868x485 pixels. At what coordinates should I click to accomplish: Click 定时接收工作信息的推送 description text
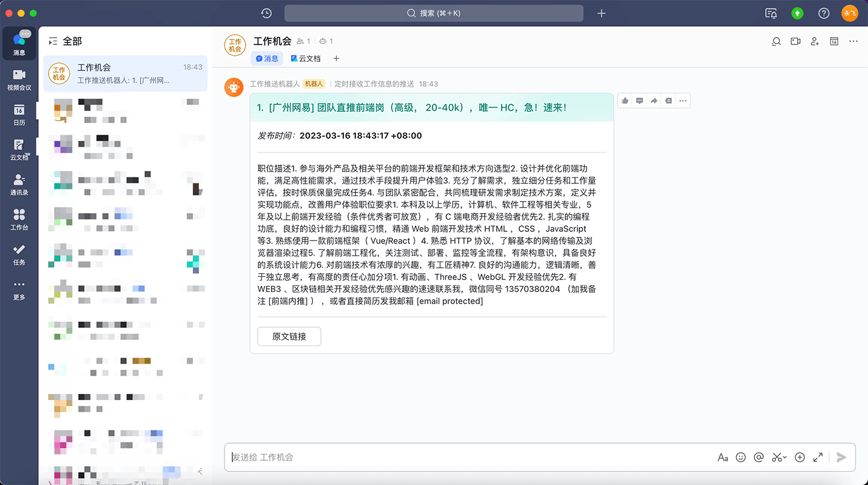[374, 84]
